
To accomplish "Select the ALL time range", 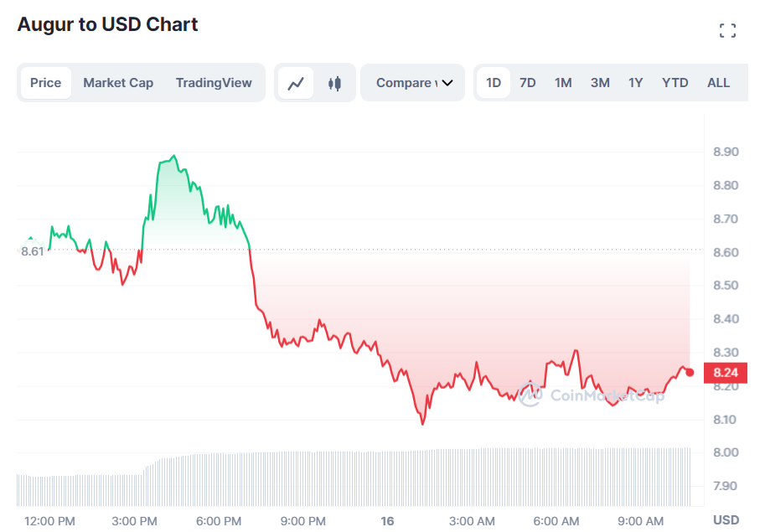I will (x=718, y=82).
